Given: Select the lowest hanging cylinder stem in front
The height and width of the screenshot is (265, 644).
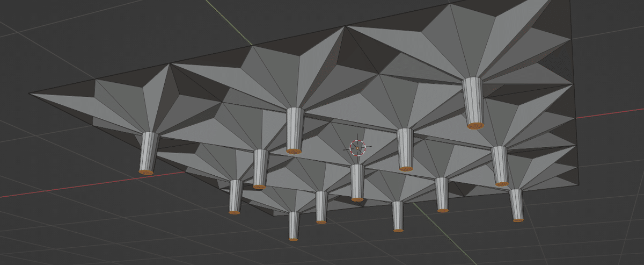Looking at the screenshot, I should click(294, 226).
